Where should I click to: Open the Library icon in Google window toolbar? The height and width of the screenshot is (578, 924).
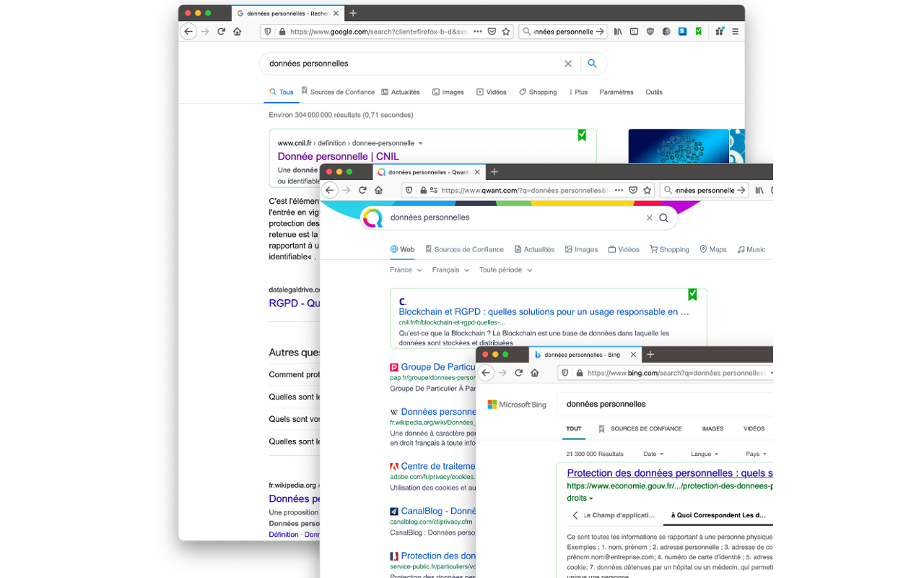coord(618,32)
